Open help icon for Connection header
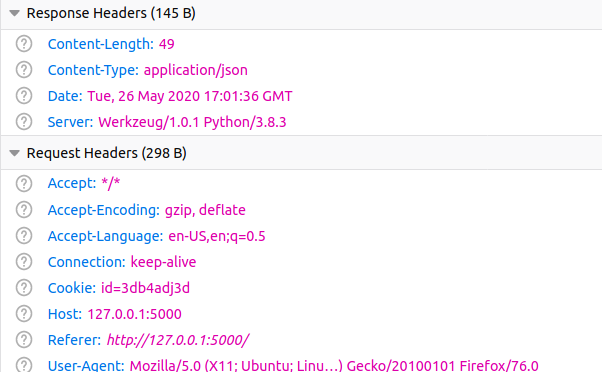 (24, 262)
